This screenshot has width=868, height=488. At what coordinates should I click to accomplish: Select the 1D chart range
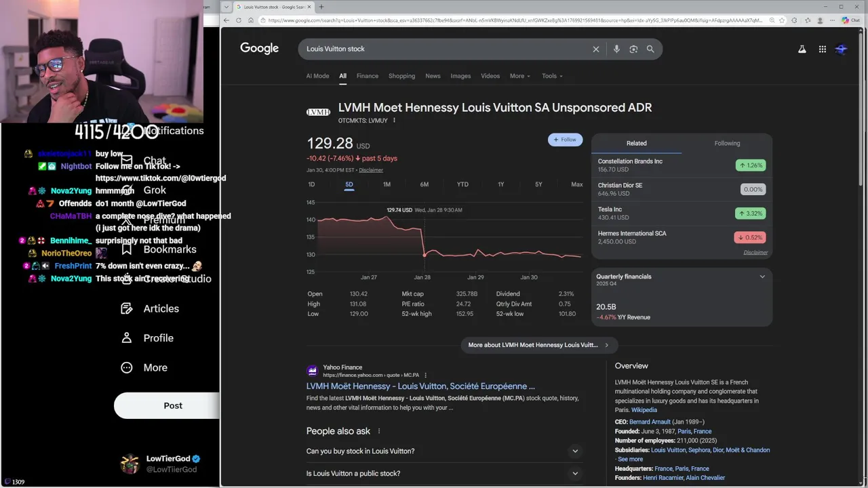[311, 184]
